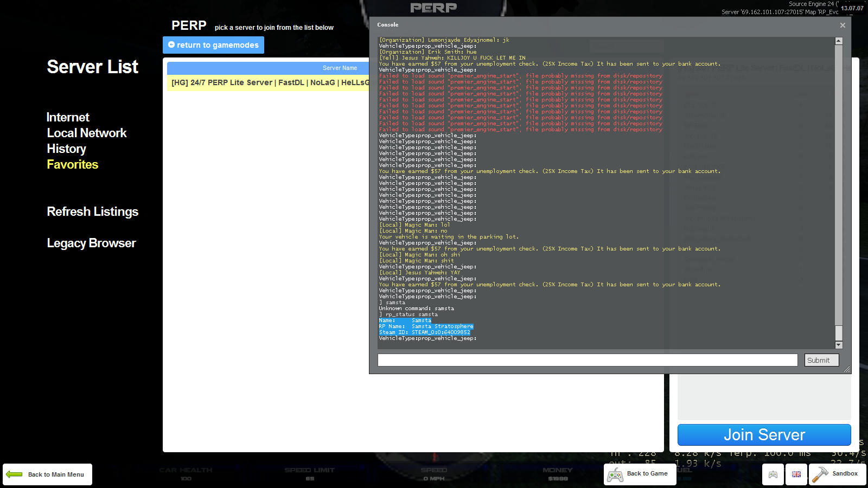Click the arrow icon on return to gamemodes
The image size is (868, 488).
171,44
